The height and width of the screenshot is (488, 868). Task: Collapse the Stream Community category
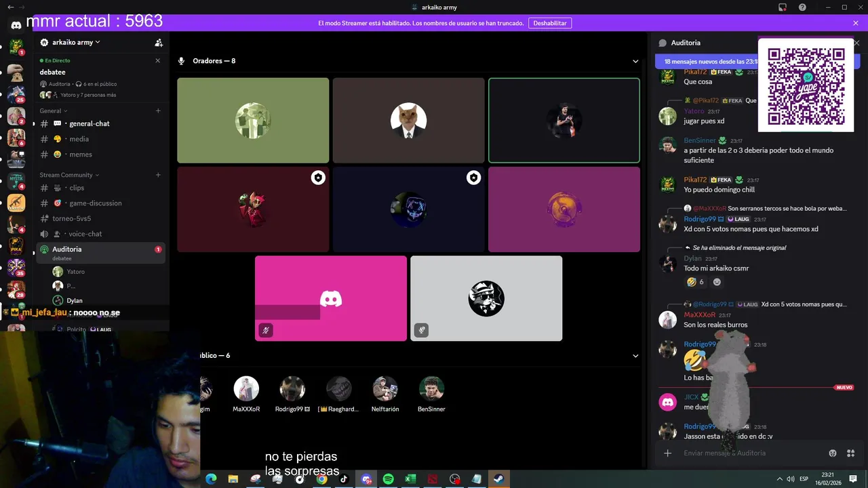[69, 175]
